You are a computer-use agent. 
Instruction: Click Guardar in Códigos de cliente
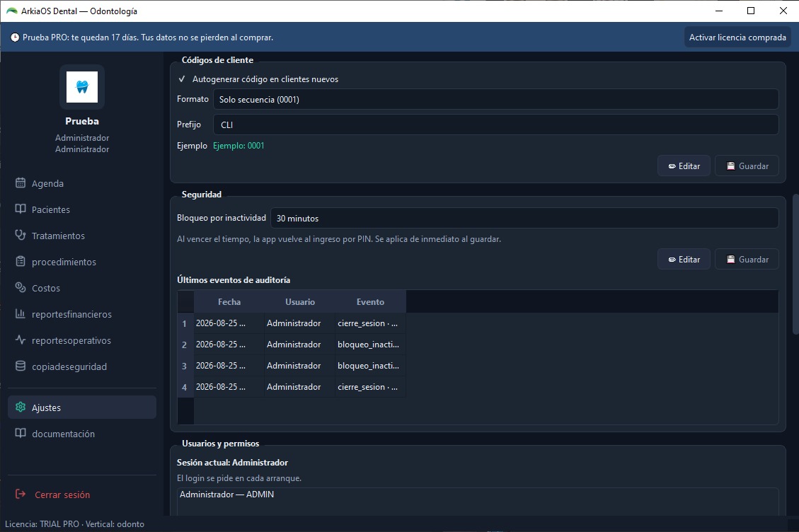pyautogui.click(x=747, y=166)
